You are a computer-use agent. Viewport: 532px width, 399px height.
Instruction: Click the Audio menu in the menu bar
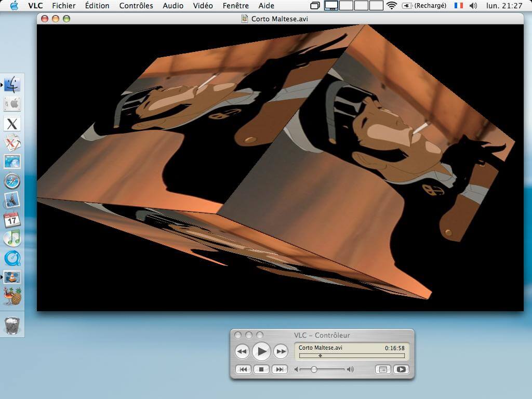point(172,6)
